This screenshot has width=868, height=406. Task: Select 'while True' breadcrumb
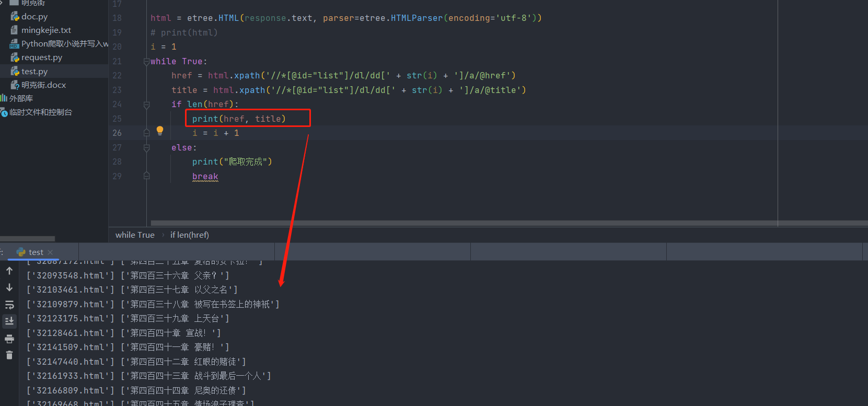click(x=135, y=235)
